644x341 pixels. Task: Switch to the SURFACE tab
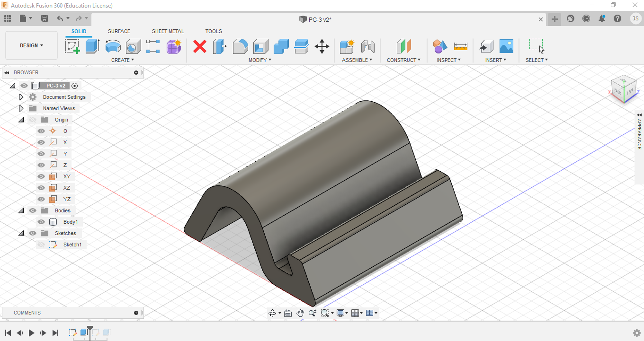(x=119, y=31)
